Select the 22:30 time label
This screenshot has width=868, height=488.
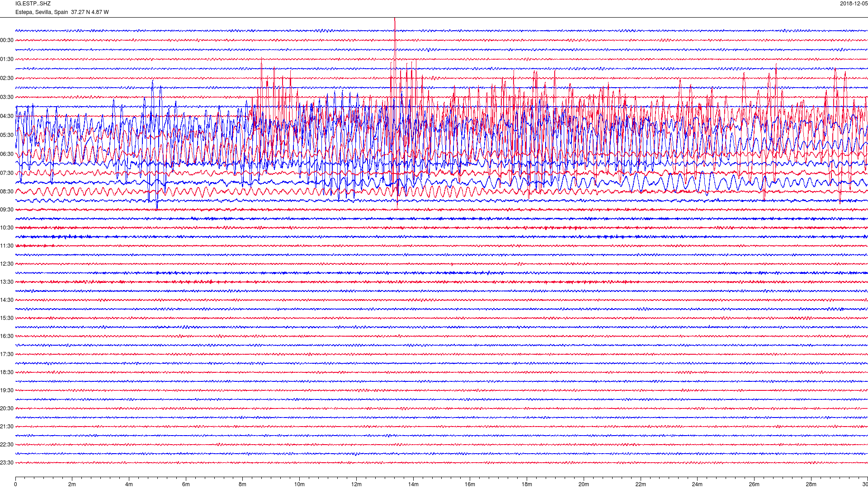click(x=7, y=445)
